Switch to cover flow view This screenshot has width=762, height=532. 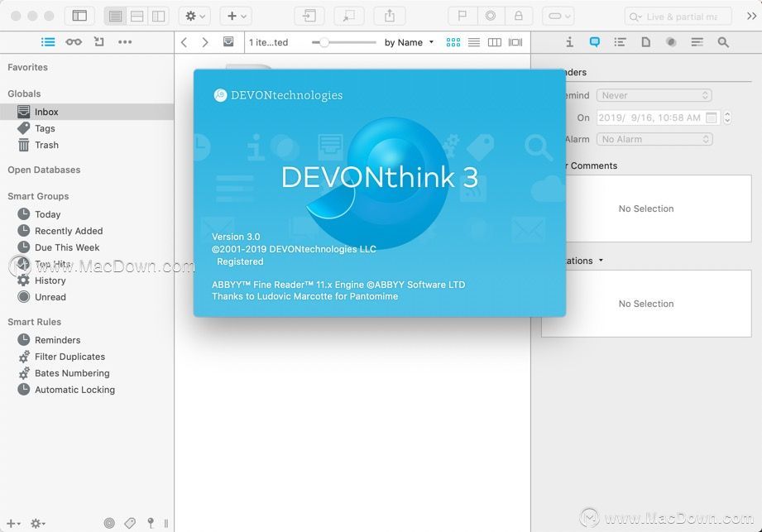(515, 43)
